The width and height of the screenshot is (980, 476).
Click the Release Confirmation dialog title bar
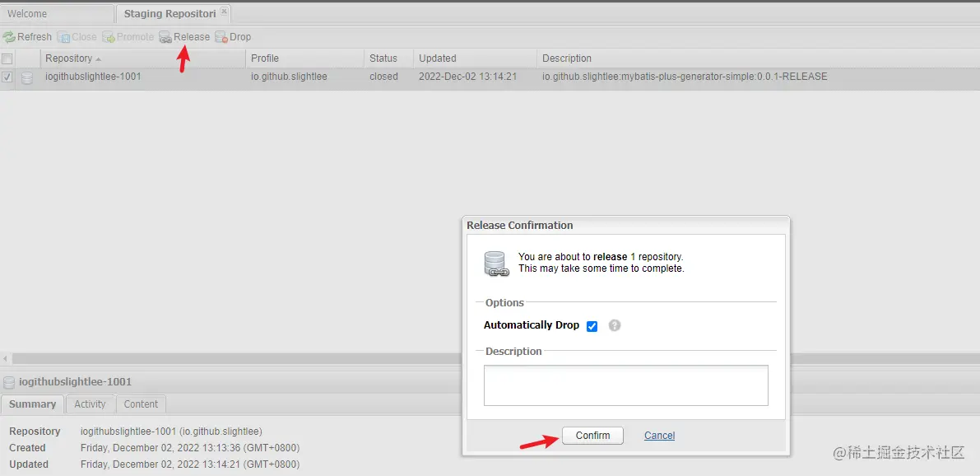pyautogui.click(x=625, y=225)
